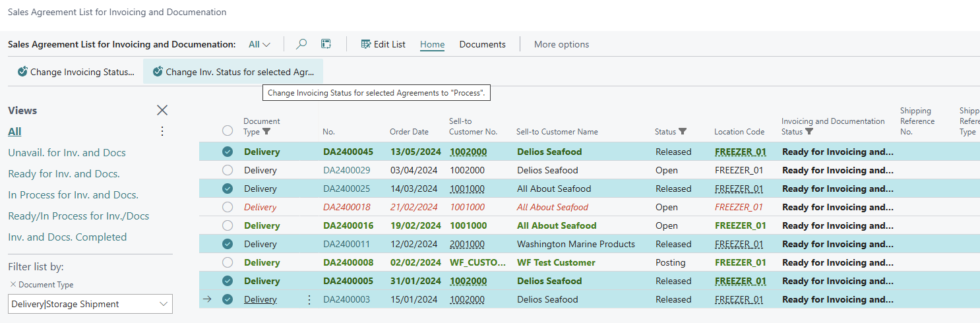The image size is (980, 323).
Task: Click the search magnifier icon
Action: click(301, 44)
